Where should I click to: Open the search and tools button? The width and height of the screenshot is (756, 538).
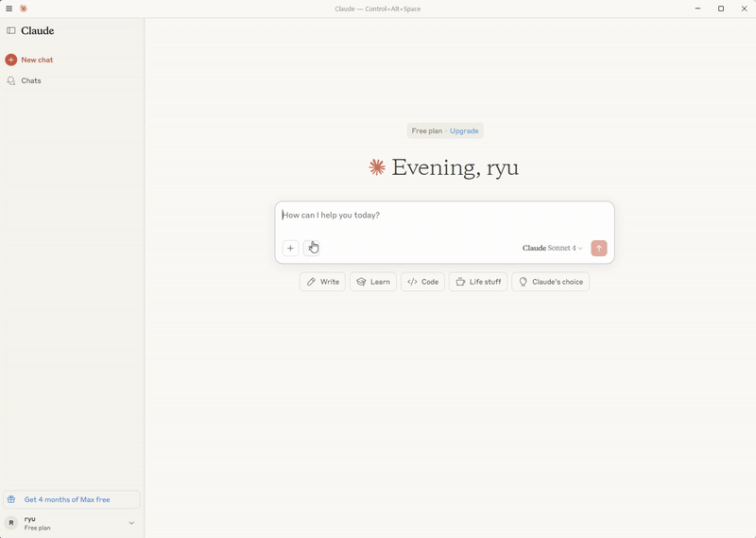[312, 248]
